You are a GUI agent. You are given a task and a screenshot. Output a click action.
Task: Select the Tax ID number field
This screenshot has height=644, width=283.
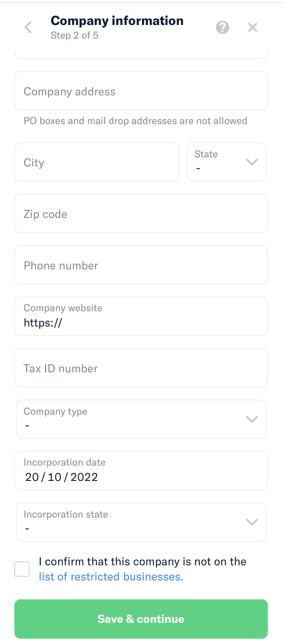coord(141,368)
